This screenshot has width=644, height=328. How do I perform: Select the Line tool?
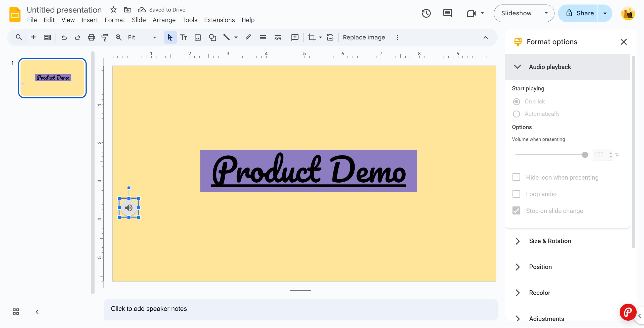coord(226,37)
